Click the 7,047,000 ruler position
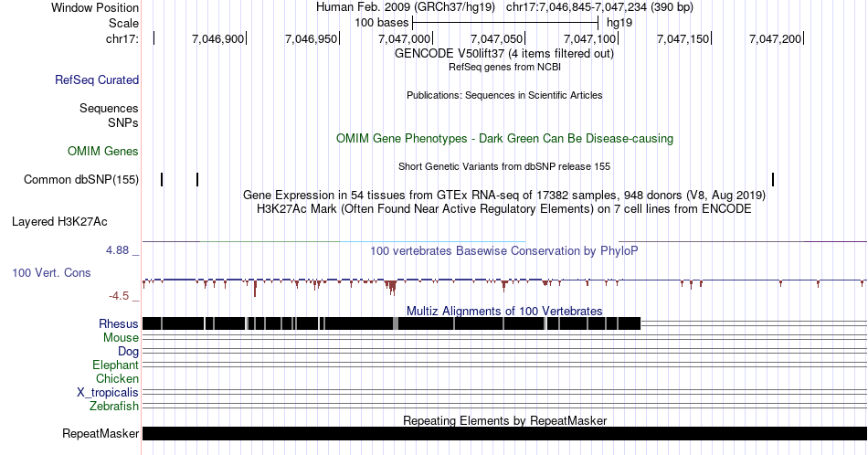 click(x=404, y=38)
